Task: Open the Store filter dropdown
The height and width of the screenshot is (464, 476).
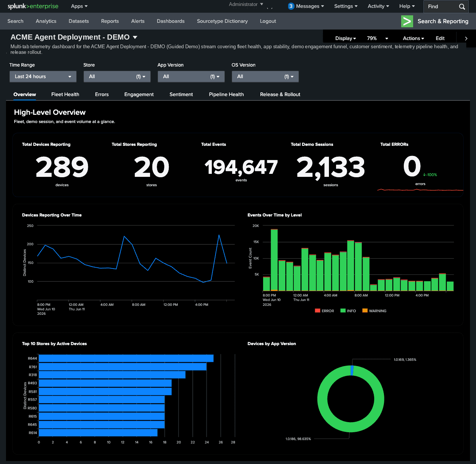Action: tap(117, 77)
